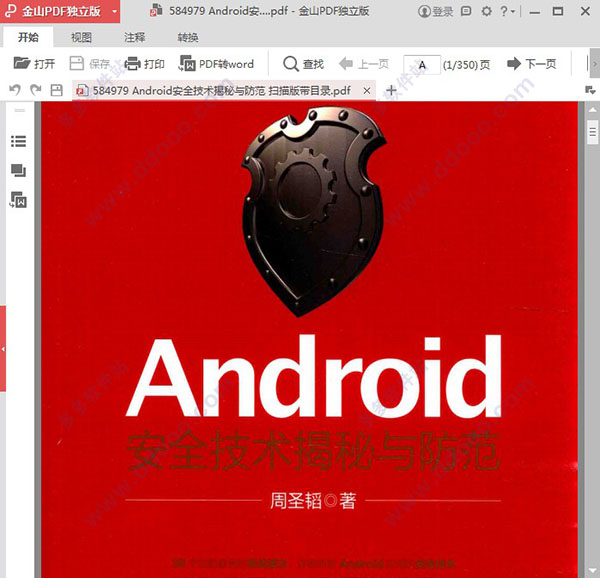
Task: Click the 登录 login button
Action: pos(436,11)
